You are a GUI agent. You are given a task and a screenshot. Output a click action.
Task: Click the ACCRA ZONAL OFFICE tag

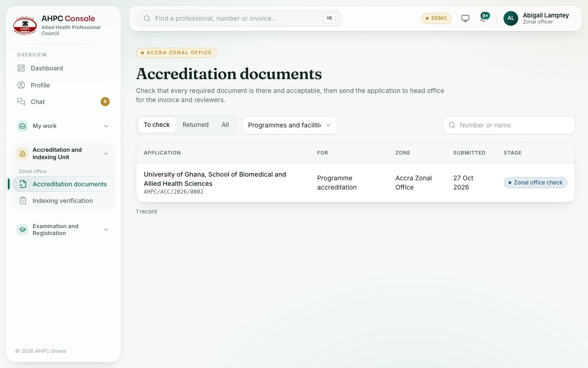pyautogui.click(x=176, y=53)
